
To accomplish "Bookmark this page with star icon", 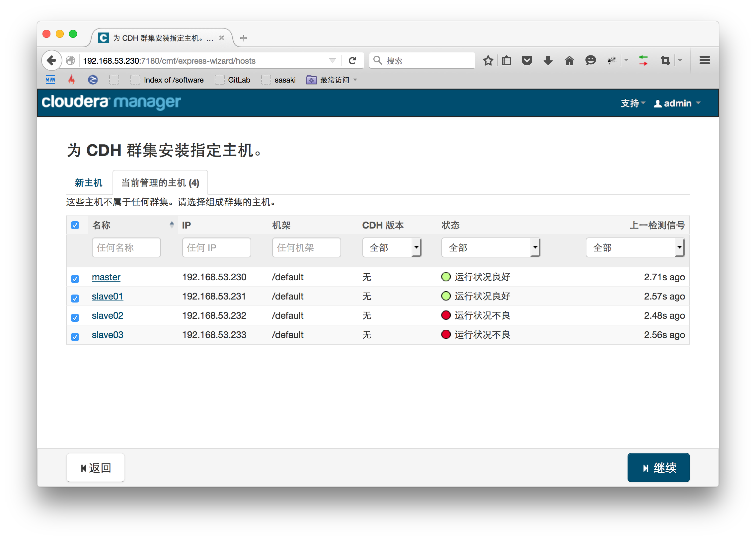I will click(x=488, y=60).
